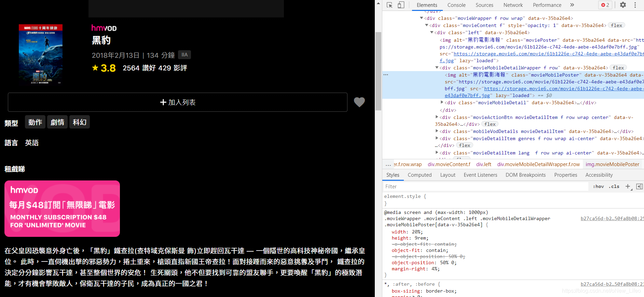Select the Computed pane tab
The image size is (644, 297).
[420, 175]
